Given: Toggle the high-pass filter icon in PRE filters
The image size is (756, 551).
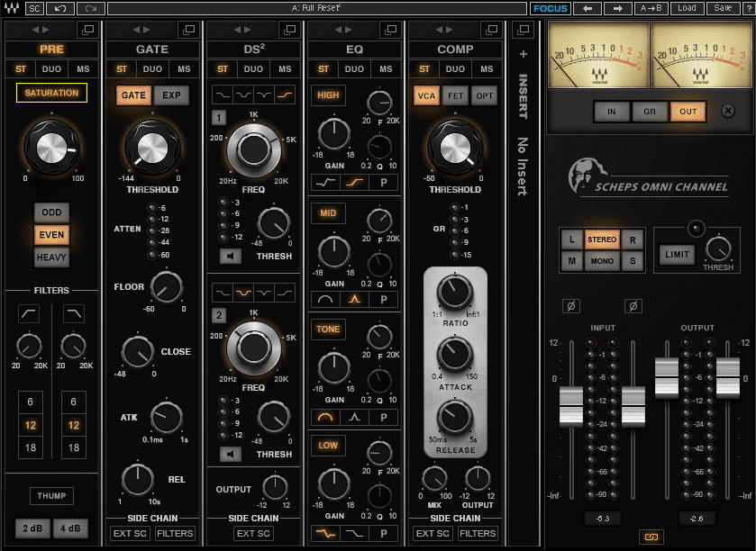Looking at the screenshot, I should coord(29,313).
